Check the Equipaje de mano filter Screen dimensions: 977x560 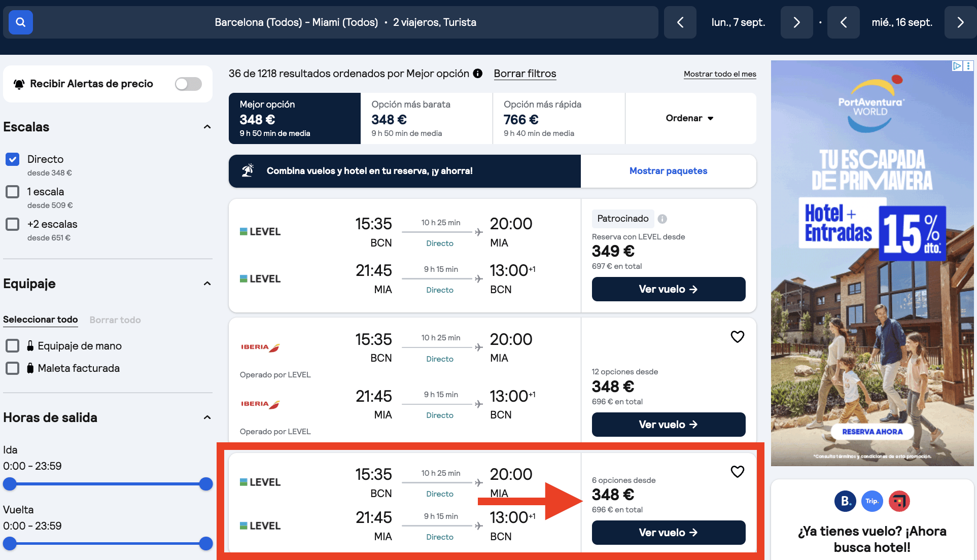(12, 345)
